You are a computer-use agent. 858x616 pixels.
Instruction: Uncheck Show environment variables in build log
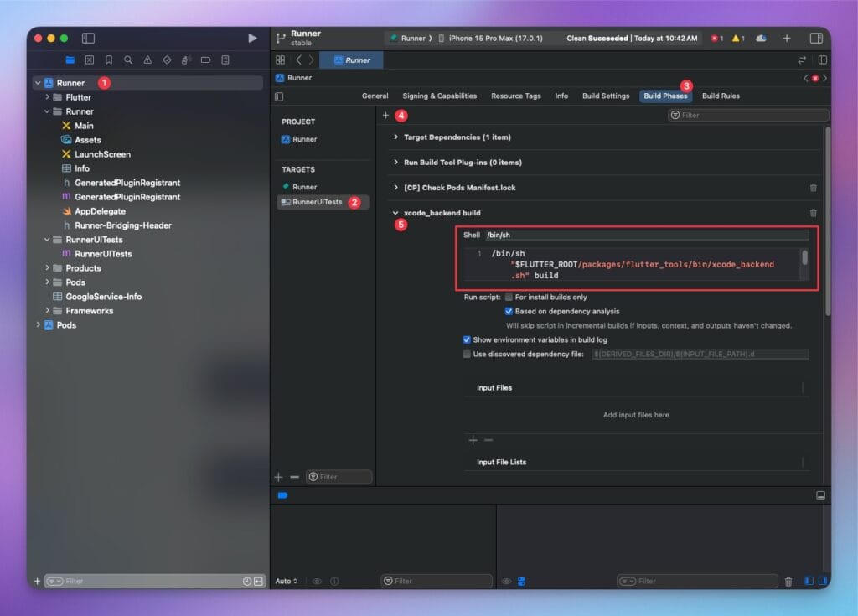pos(467,339)
